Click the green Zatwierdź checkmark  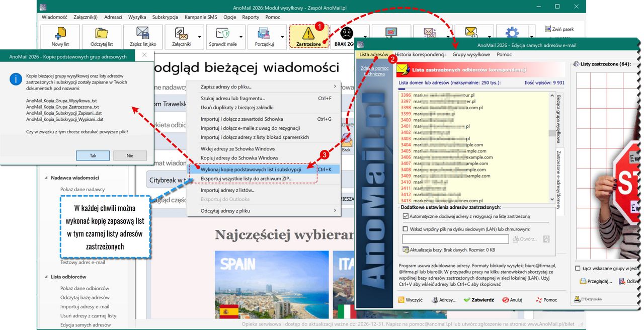pyautogui.click(x=466, y=300)
